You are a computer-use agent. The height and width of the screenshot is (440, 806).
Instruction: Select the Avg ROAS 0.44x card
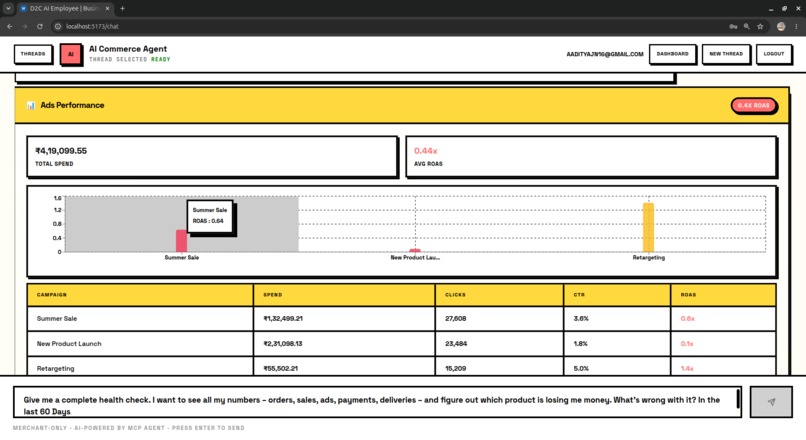click(x=591, y=157)
